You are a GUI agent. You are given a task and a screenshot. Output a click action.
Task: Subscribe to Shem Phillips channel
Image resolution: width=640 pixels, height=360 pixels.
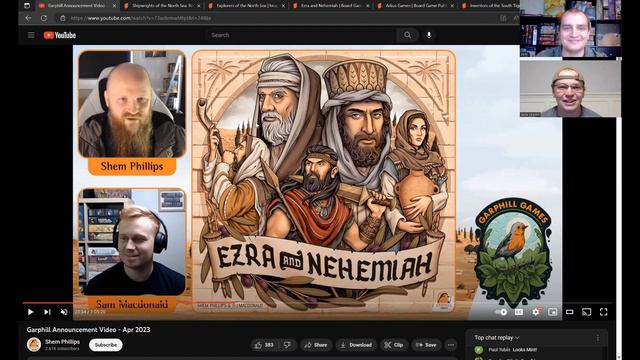106,345
